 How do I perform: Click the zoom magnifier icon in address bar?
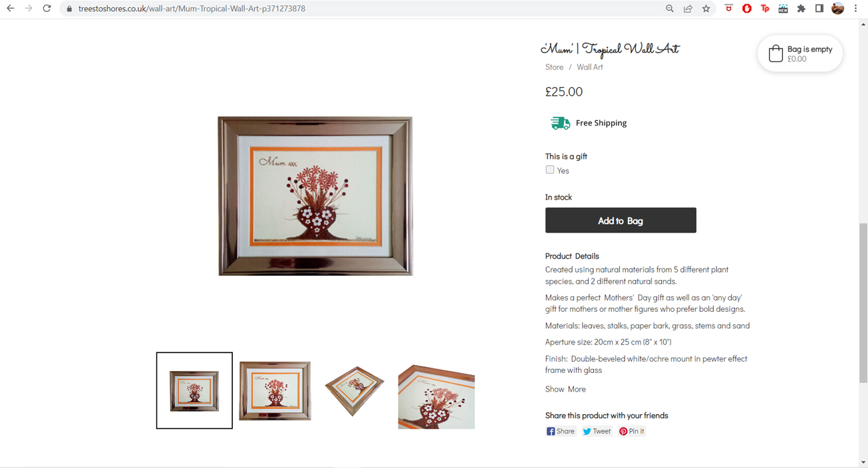coord(670,9)
